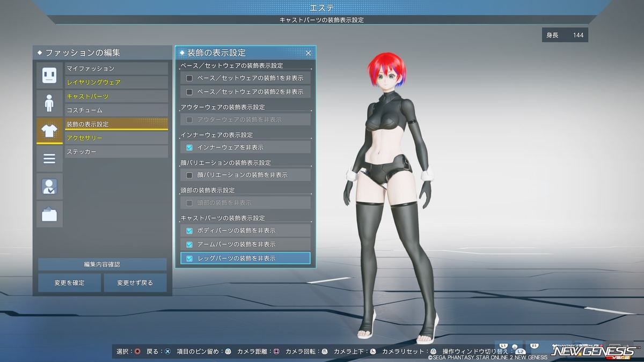The height and width of the screenshot is (362, 644).
Task: Click 顔バリエーションの装飾表示設定 section header
Action: [226, 163]
